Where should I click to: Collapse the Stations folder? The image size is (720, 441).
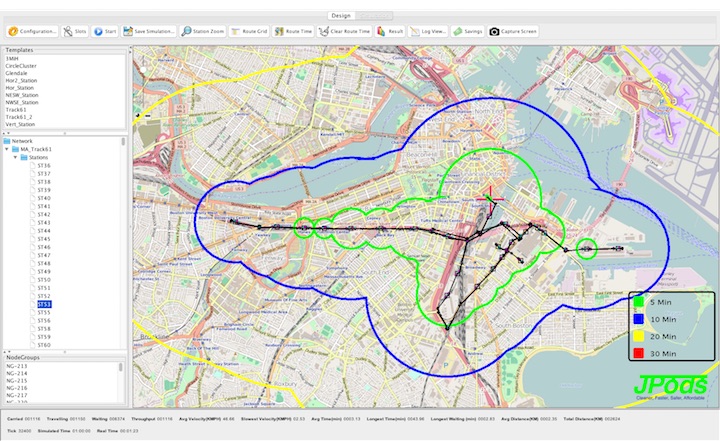point(18,157)
